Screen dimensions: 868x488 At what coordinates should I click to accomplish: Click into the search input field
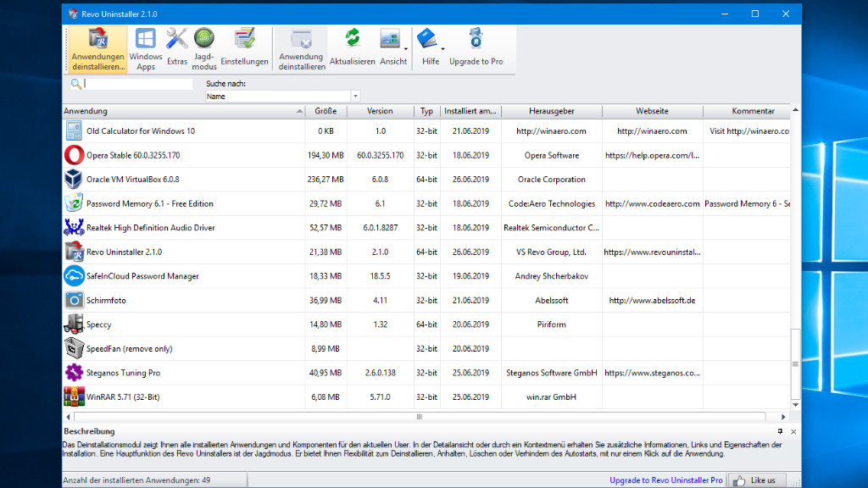coord(137,84)
